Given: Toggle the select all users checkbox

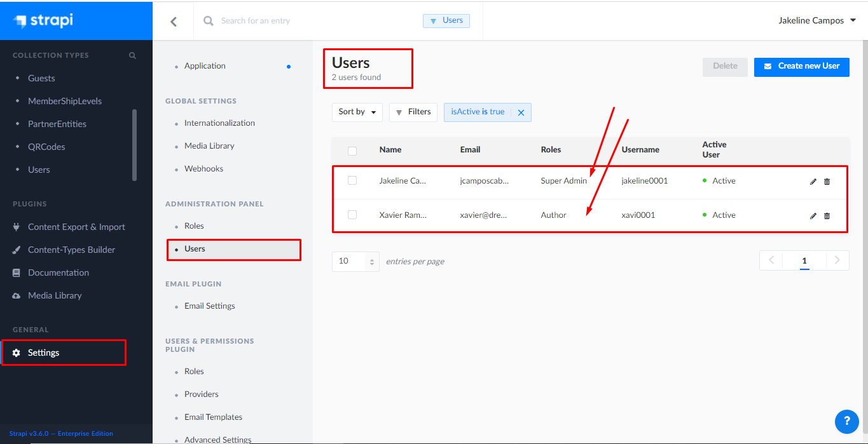Looking at the screenshot, I should coord(352,151).
